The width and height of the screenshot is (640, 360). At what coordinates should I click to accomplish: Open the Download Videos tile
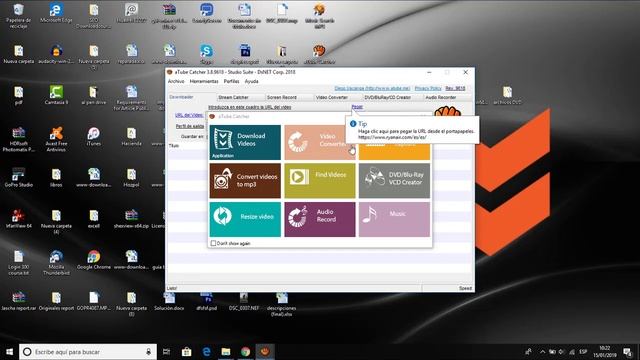[245, 142]
